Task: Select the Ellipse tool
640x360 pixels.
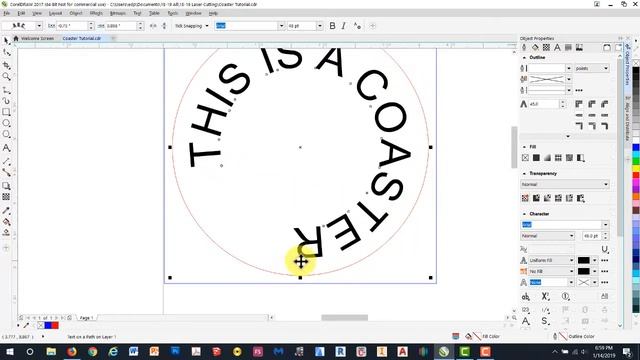Action: click(6, 123)
